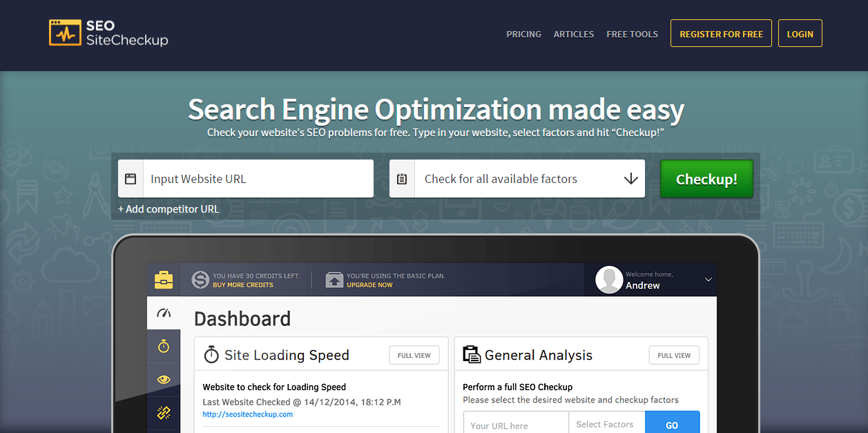868x433 pixels.
Task: Click the green Checkup! button
Action: click(706, 179)
